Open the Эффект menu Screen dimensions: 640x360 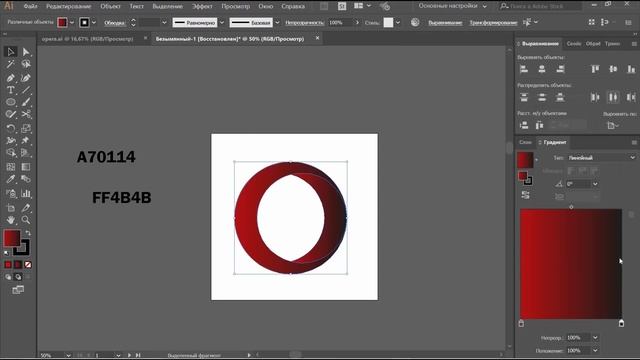tap(202, 7)
